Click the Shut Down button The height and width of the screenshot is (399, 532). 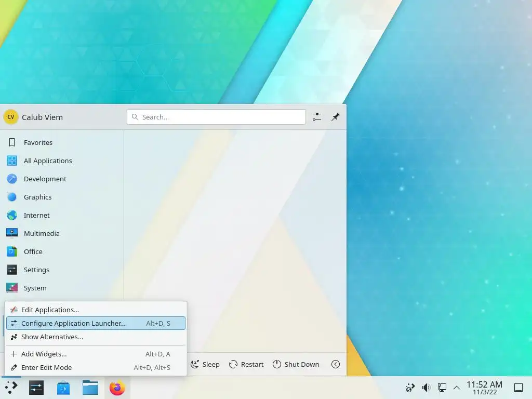point(296,364)
